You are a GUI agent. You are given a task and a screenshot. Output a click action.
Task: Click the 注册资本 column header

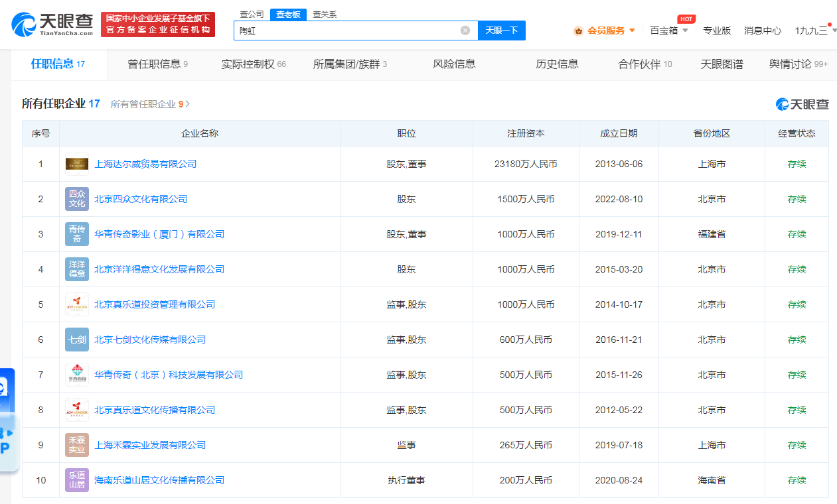pos(526,133)
